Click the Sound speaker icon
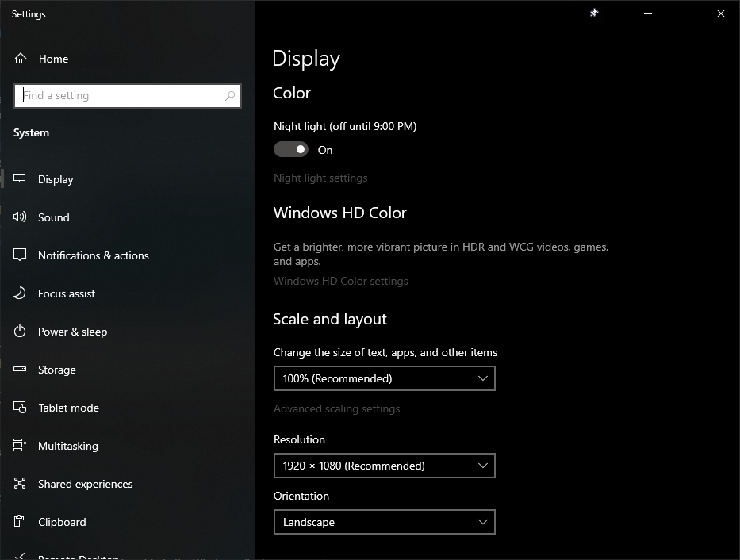Screen dimensions: 740x560 [x=21, y=217]
